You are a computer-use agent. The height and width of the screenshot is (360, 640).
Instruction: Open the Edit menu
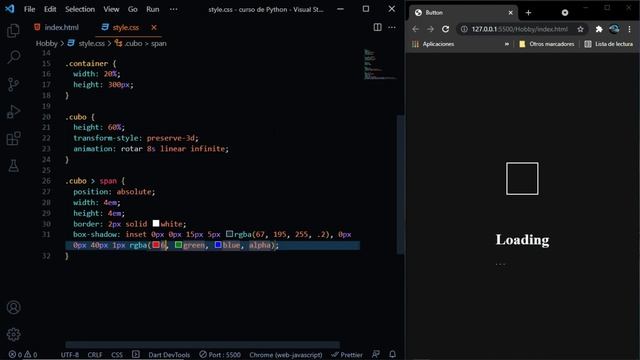[x=50, y=9]
